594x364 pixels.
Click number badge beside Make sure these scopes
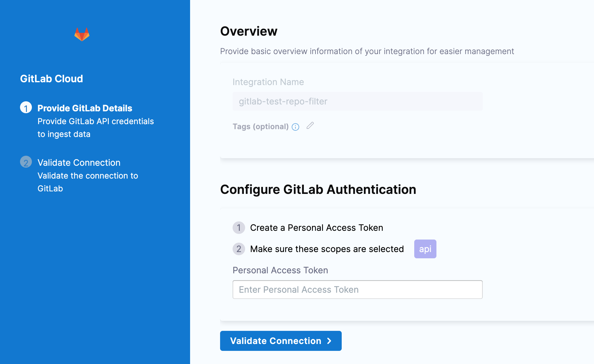tap(239, 249)
